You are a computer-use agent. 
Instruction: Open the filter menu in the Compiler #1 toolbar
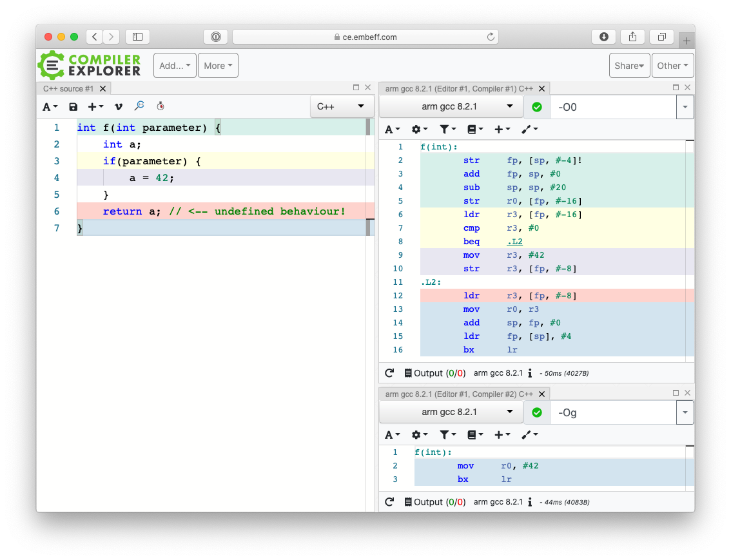coord(448,130)
